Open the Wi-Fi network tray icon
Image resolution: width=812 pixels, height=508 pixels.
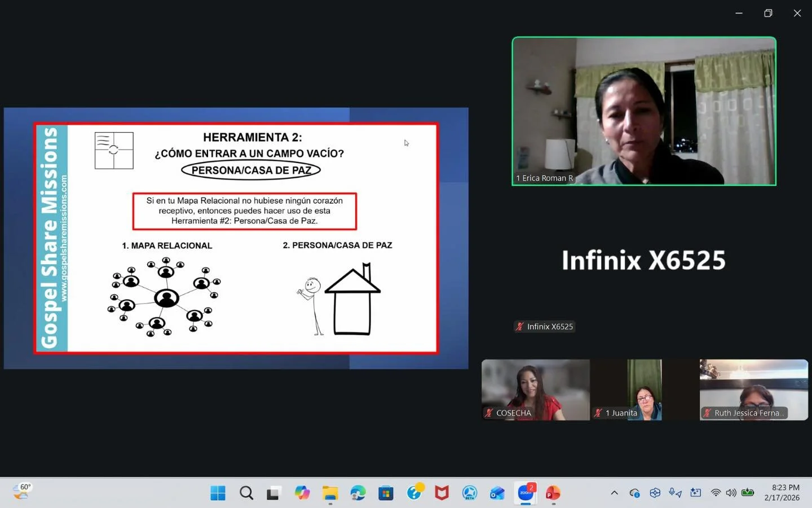pyautogui.click(x=716, y=493)
